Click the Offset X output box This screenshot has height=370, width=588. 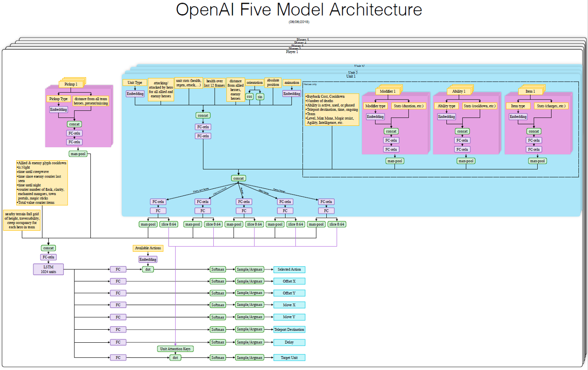point(289,281)
